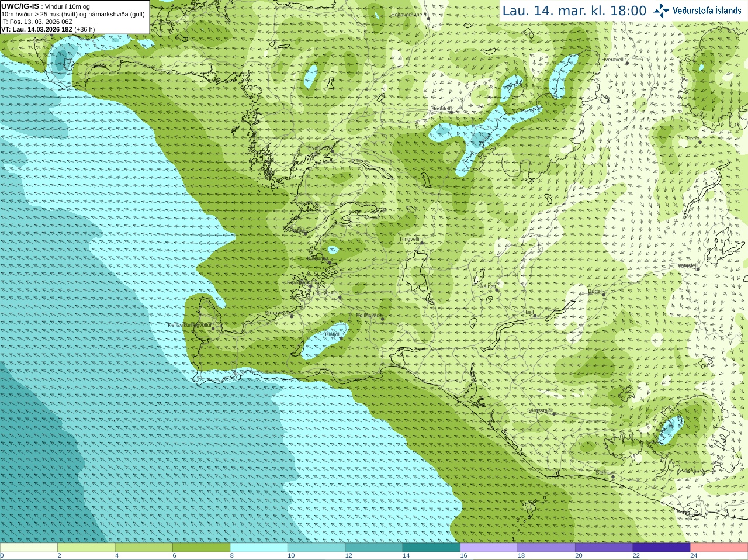Click the 10–12 m/s aqua legend swatch

point(316,548)
